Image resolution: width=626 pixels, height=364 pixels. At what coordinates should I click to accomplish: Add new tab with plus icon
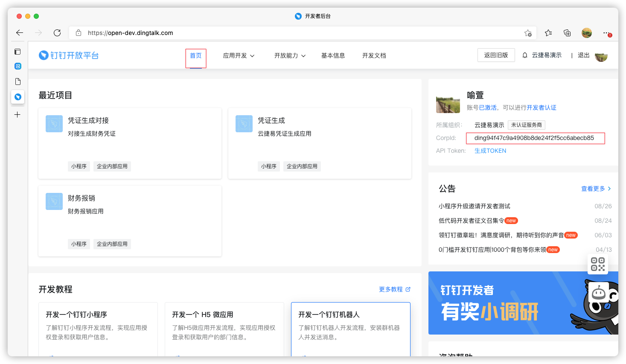(x=17, y=114)
